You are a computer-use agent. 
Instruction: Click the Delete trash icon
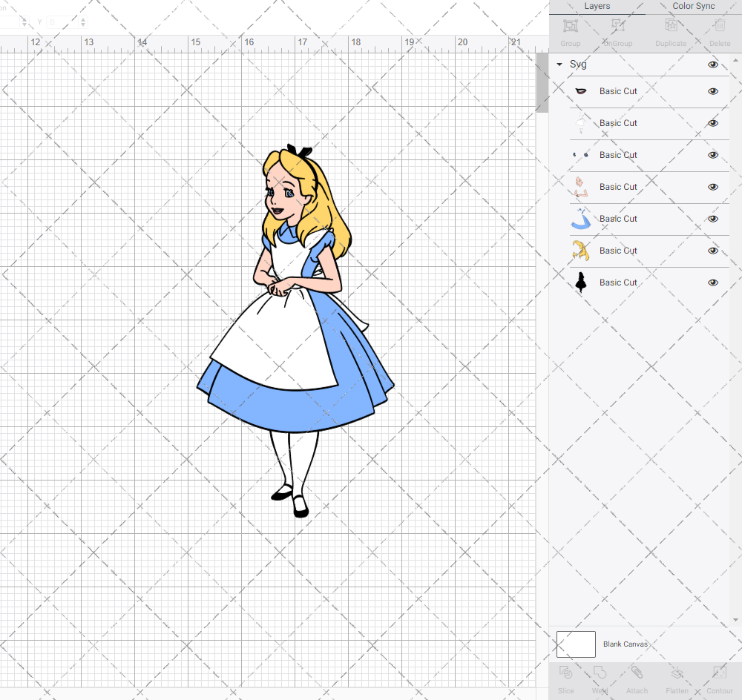[x=720, y=25]
